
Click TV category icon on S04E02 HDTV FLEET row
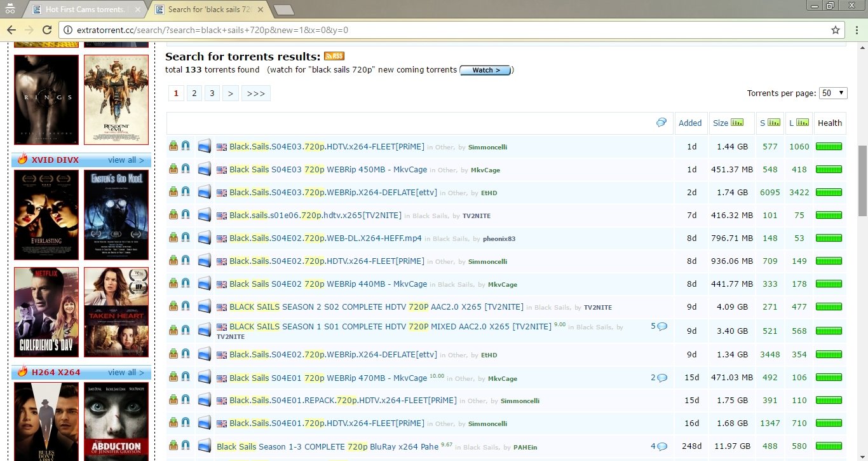point(204,261)
